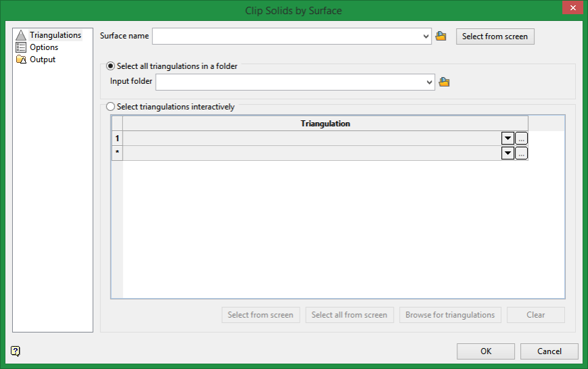Click the Options list icon in sidebar
The image size is (588, 369).
21,47
